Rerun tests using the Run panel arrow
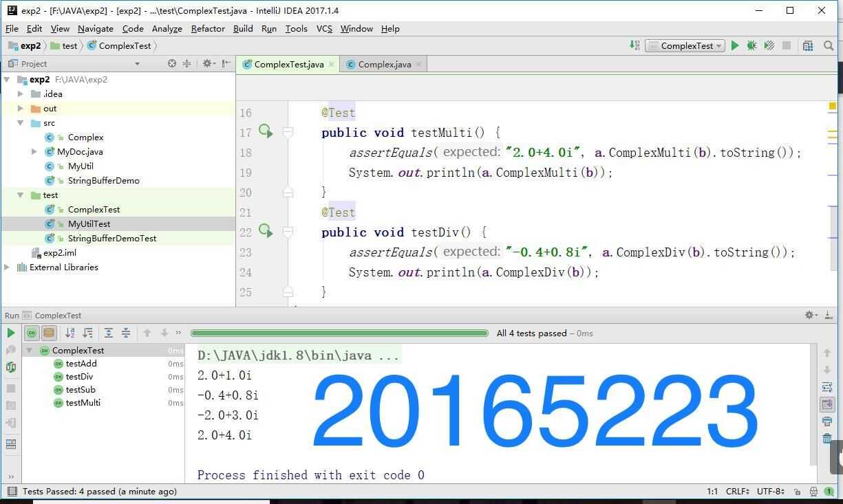 pyautogui.click(x=10, y=333)
